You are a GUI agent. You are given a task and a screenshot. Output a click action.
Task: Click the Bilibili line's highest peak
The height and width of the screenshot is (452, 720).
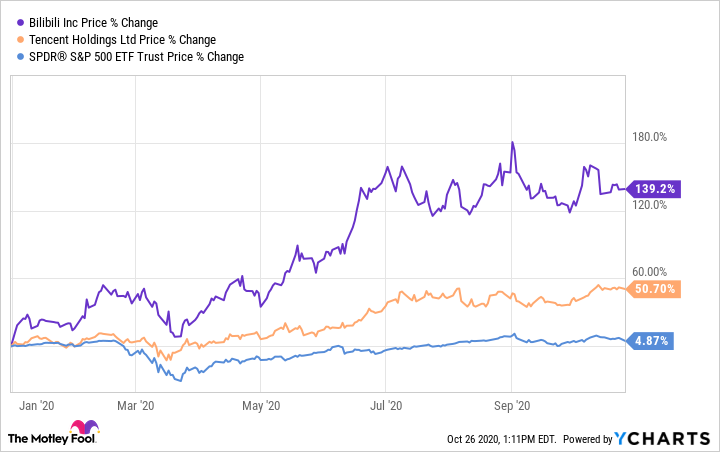[512, 143]
